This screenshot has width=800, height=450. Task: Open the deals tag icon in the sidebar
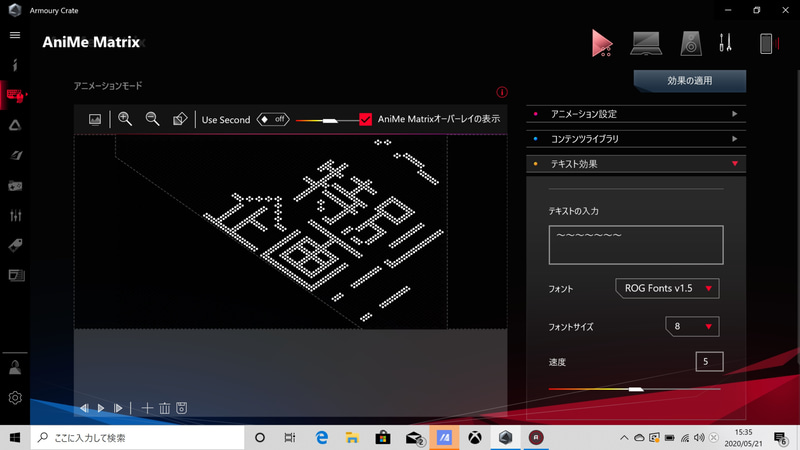point(15,245)
